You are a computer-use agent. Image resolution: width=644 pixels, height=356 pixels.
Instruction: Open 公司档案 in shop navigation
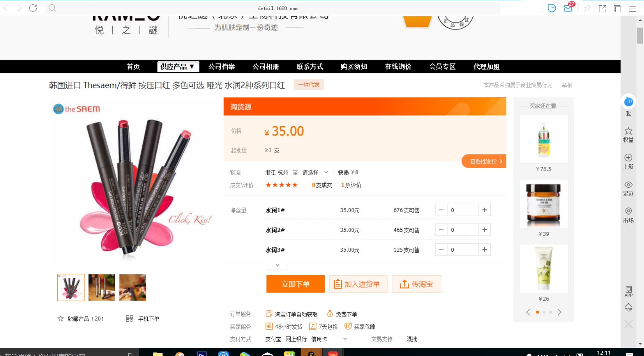click(x=221, y=66)
